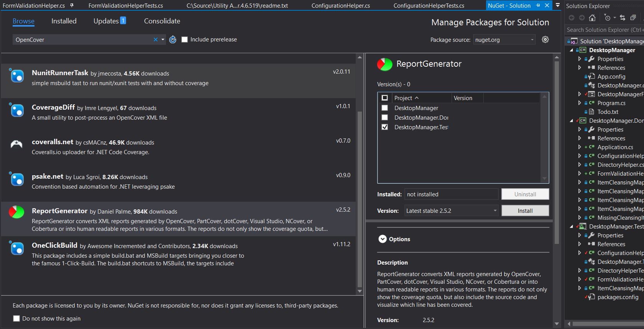Collapse the Options expander
644x329 pixels.
pos(382,239)
